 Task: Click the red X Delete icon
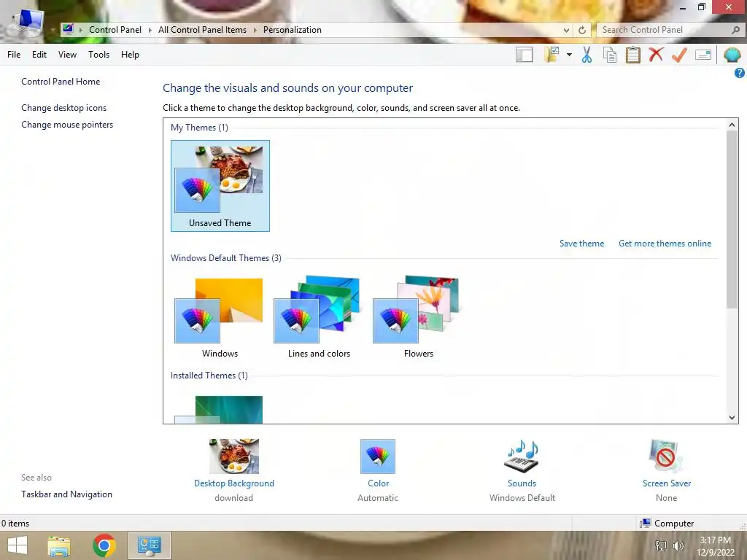[656, 54]
